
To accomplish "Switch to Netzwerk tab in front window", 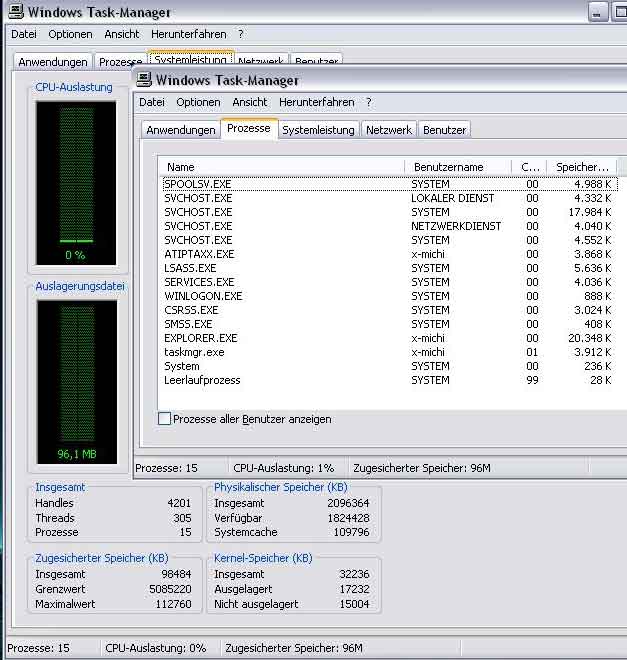I will click(389, 130).
